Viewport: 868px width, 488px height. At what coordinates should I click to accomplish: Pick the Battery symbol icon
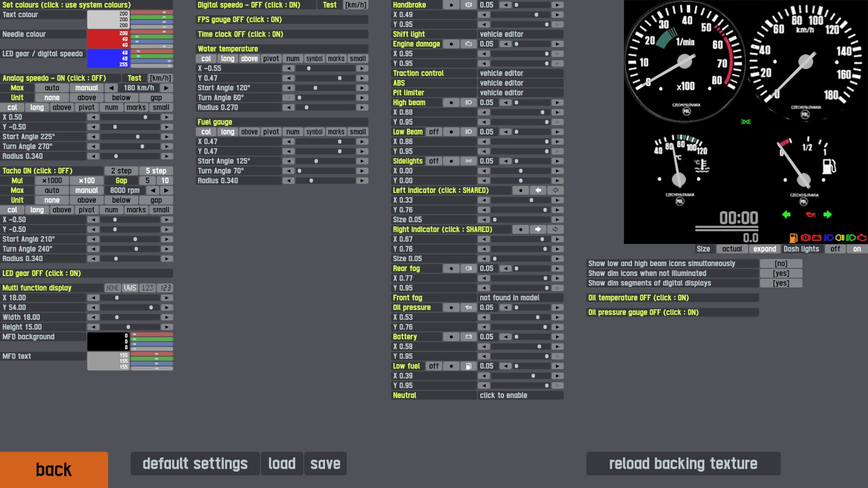coord(468,337)
